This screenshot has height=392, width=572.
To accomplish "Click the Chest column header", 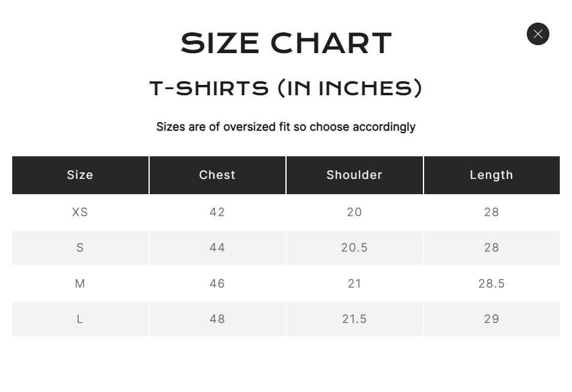I will point(217,175).
